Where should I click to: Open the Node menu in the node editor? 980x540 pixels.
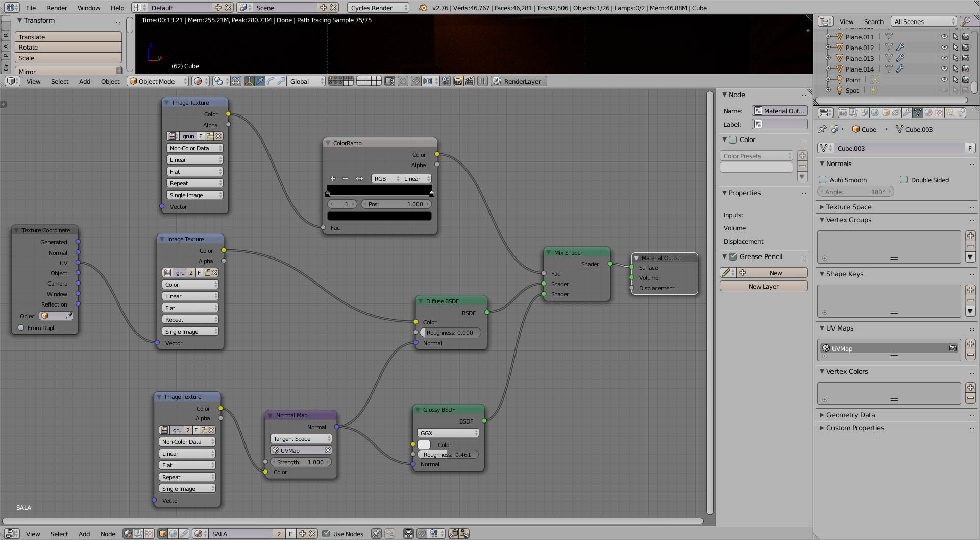tap(108, 534)
